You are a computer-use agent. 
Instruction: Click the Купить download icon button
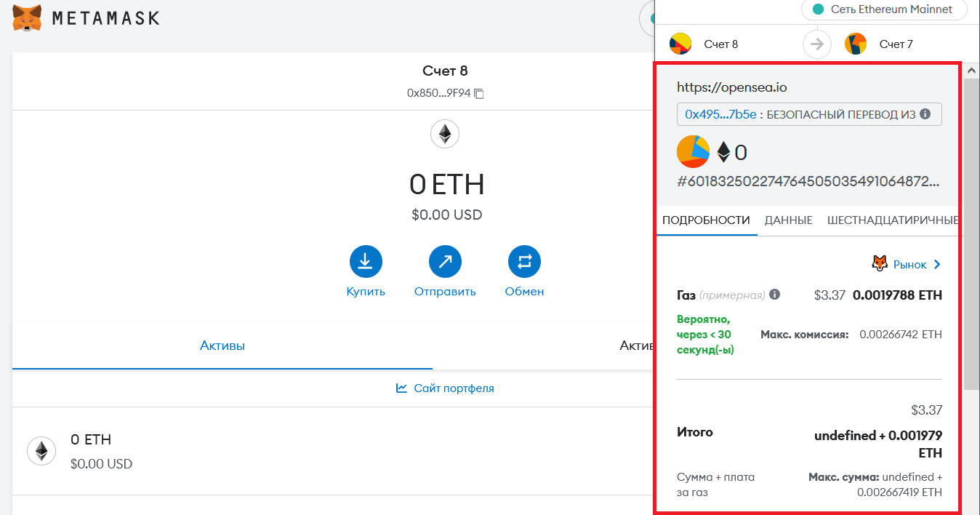click(366, 262)
